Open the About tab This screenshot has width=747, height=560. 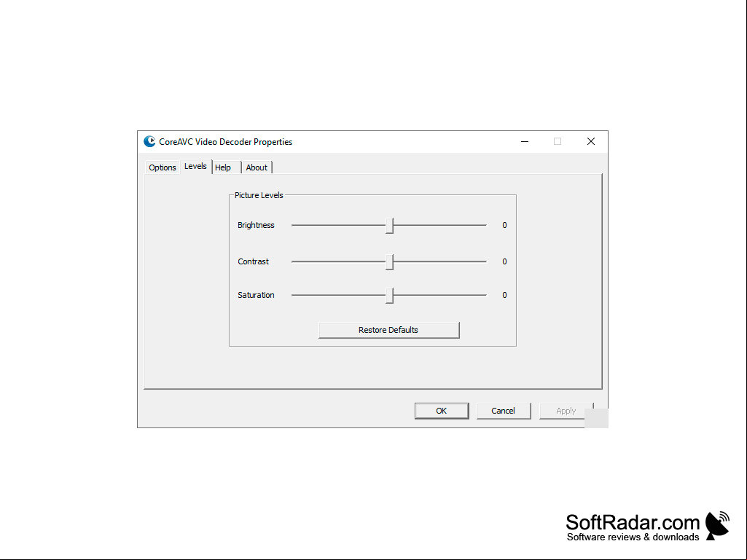point(257,167)
